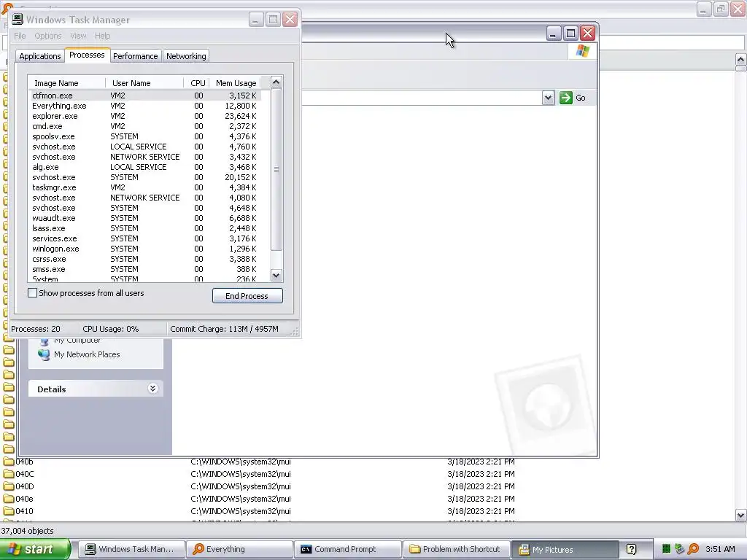Screen dimensions: 747x560
Task: Open the Networking tab
Action: click(x=186, y=56)
